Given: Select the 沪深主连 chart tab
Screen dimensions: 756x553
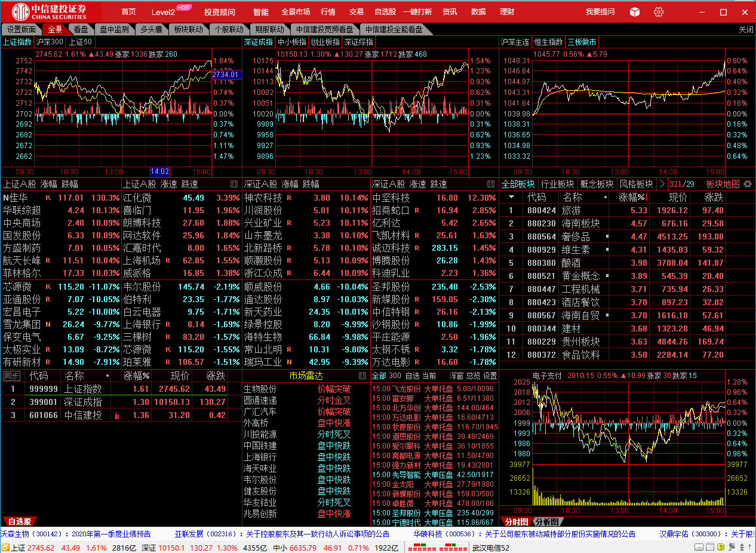Looking at the screenshot, I should click(515, 42).
